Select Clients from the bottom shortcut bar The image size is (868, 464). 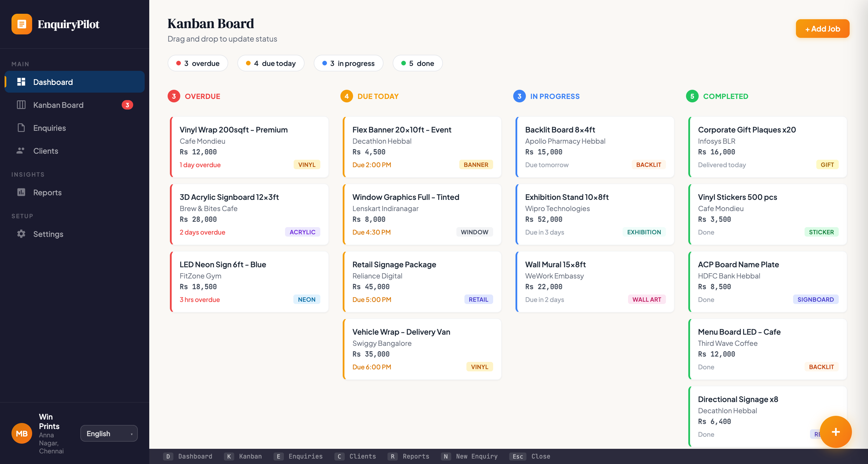pos(356,456)
